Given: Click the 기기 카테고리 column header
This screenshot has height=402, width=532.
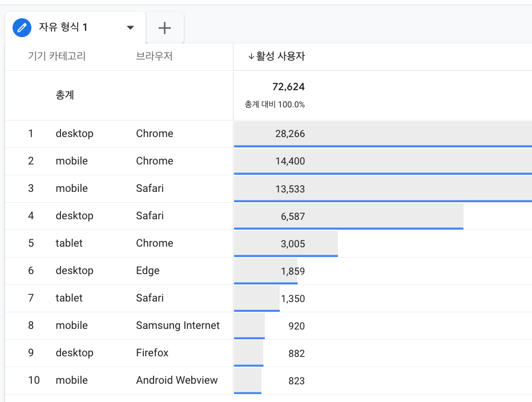Looking at the screenshot, I should click(x=57, y=56).
